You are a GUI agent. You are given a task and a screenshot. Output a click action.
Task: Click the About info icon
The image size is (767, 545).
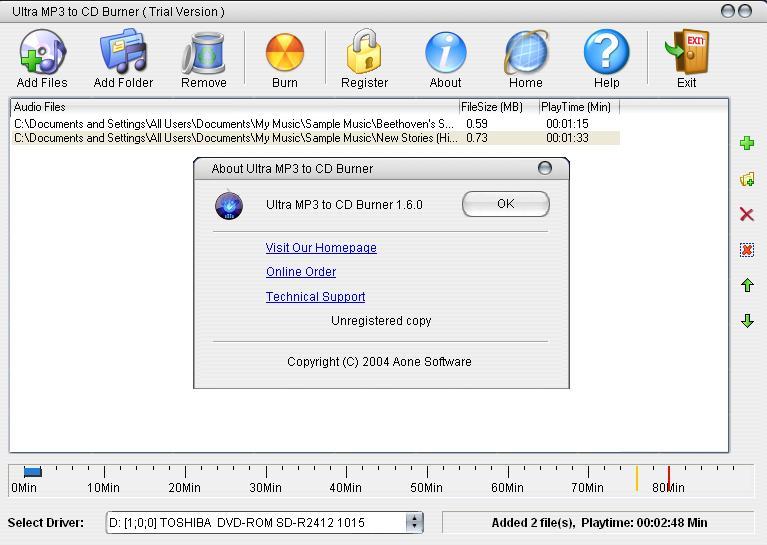click(445, 52)
